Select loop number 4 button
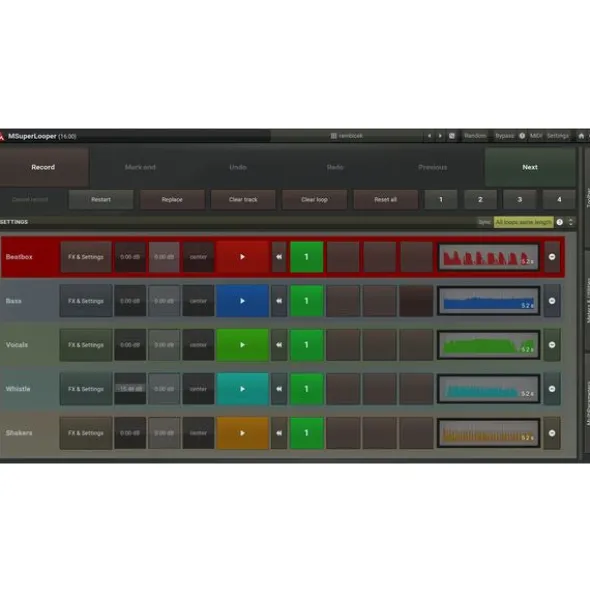This screenshot has height=591, width=590. click(x=559, y=199)
